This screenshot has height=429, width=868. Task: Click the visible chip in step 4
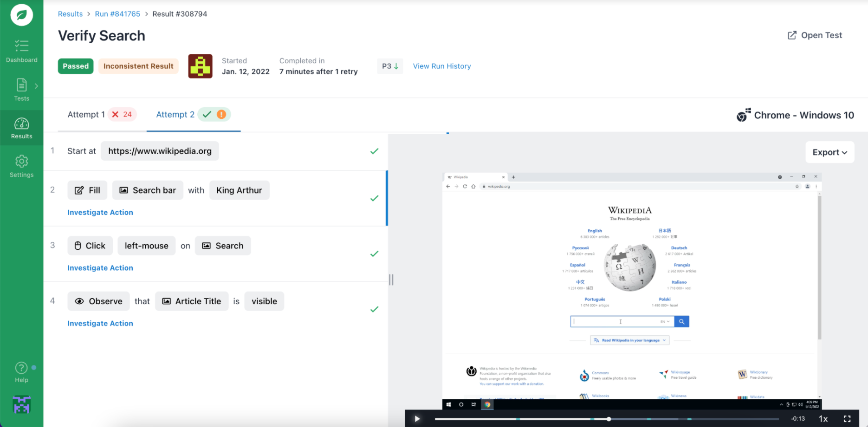(x=264, y=301)
